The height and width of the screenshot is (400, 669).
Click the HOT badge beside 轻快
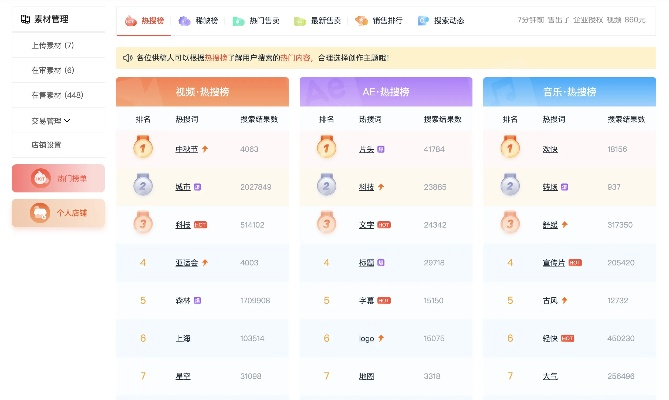point(567,338)
